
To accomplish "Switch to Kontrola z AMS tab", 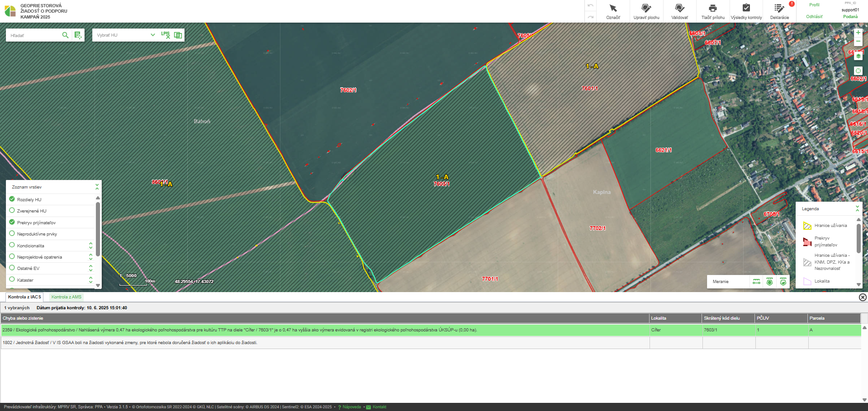I will [66, 297].
